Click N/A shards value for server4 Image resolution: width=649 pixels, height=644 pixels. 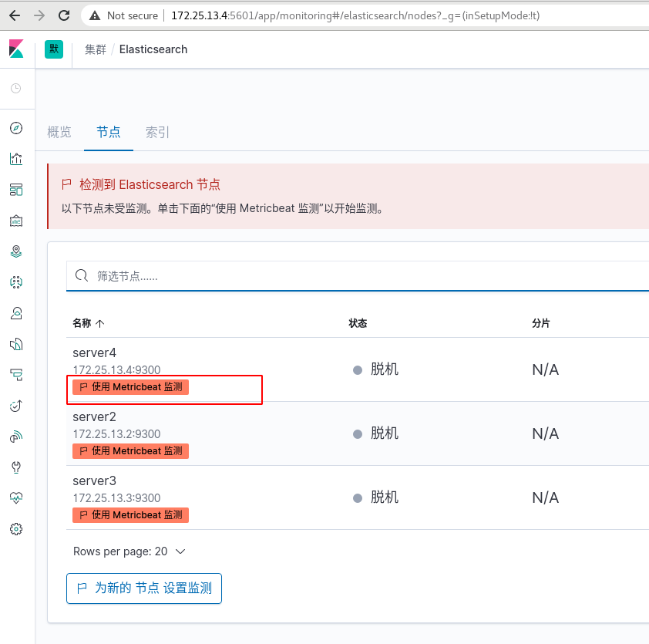pos(546,370)
